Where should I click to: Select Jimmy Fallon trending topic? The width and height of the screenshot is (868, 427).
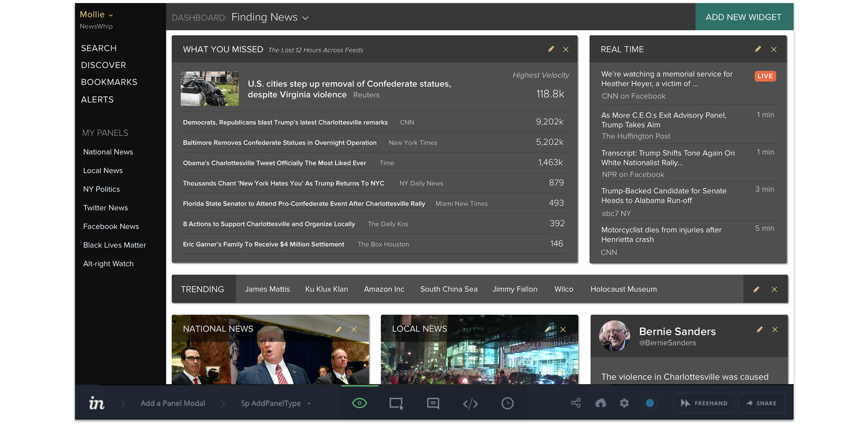coord(515,289)
